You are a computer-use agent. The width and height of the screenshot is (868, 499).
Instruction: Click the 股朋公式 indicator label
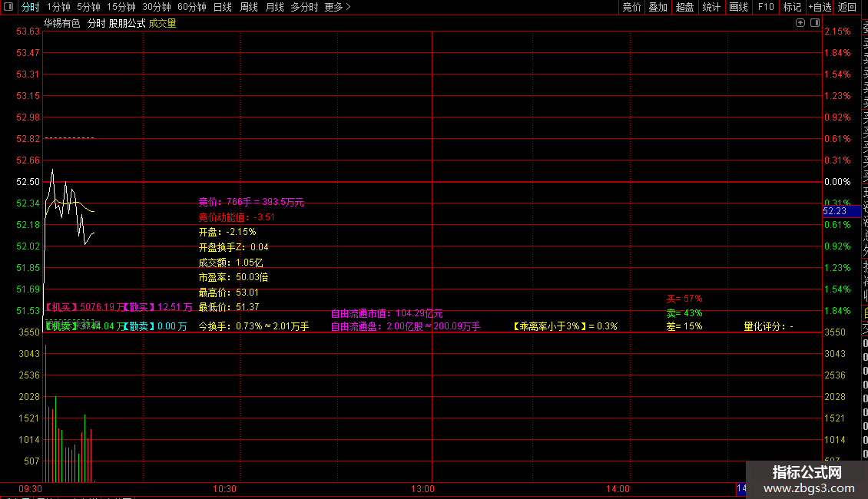coord(128,23)
